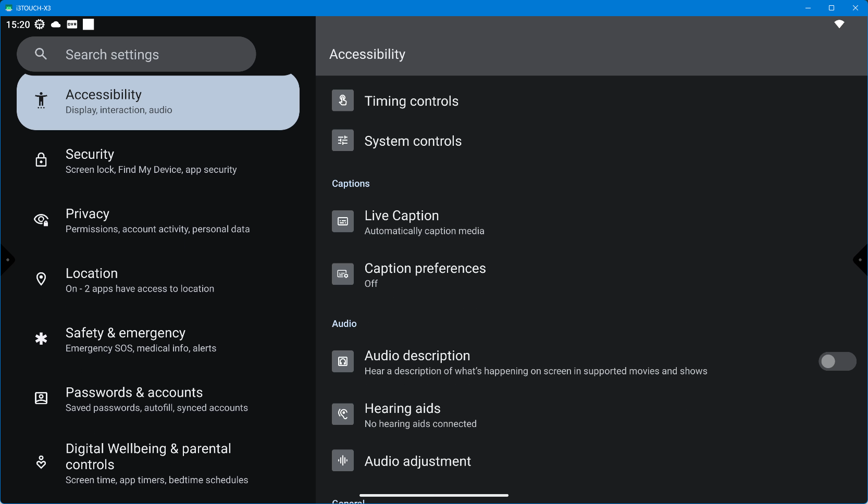Open Safety & emergency settings
Screen dimensions: 868x504
tap(141, 339)
